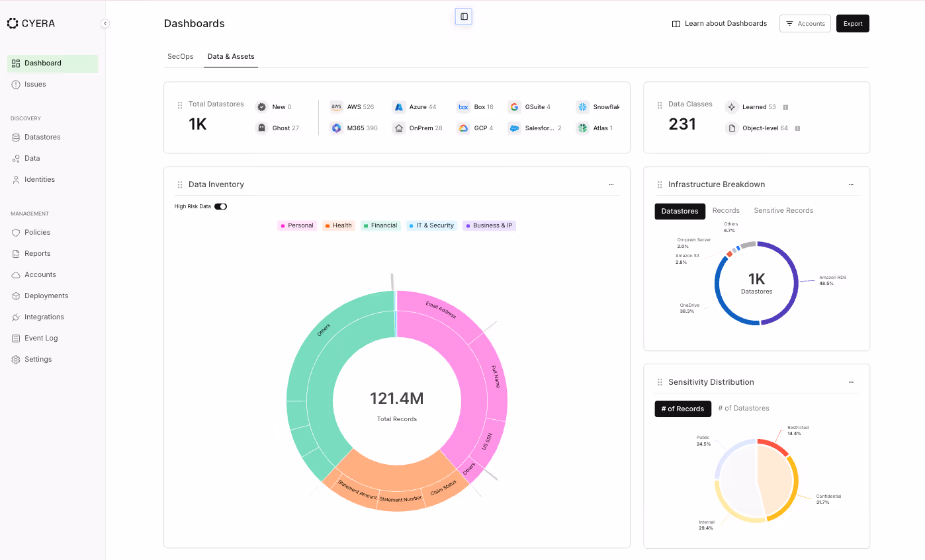Open Identities in the sidebar
This screenshot has height=560, width=925.
click(52, 180)
